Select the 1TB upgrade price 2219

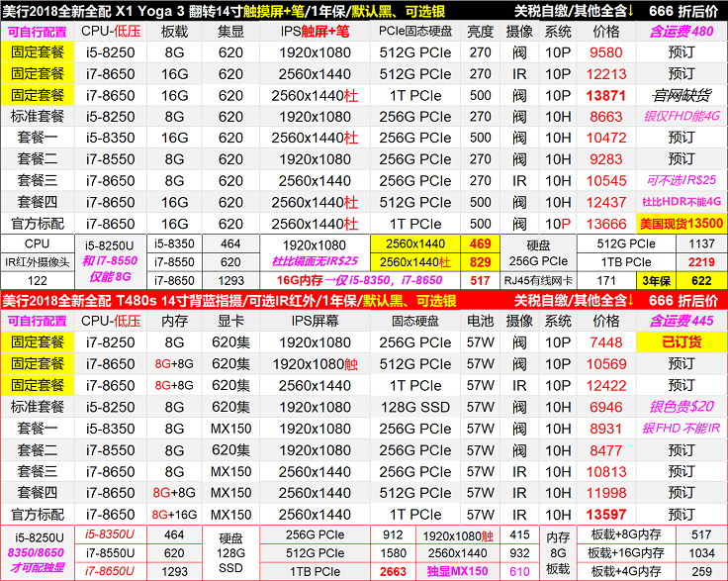701,262
